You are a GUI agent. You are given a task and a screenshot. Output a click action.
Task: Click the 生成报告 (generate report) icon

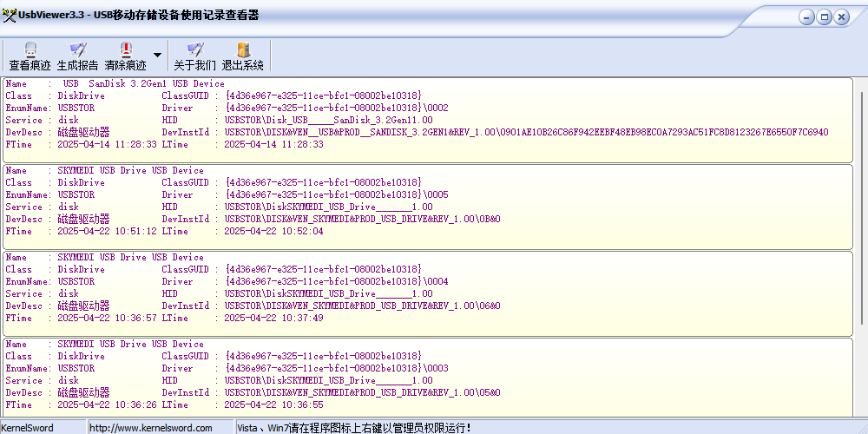coord(77,56)
